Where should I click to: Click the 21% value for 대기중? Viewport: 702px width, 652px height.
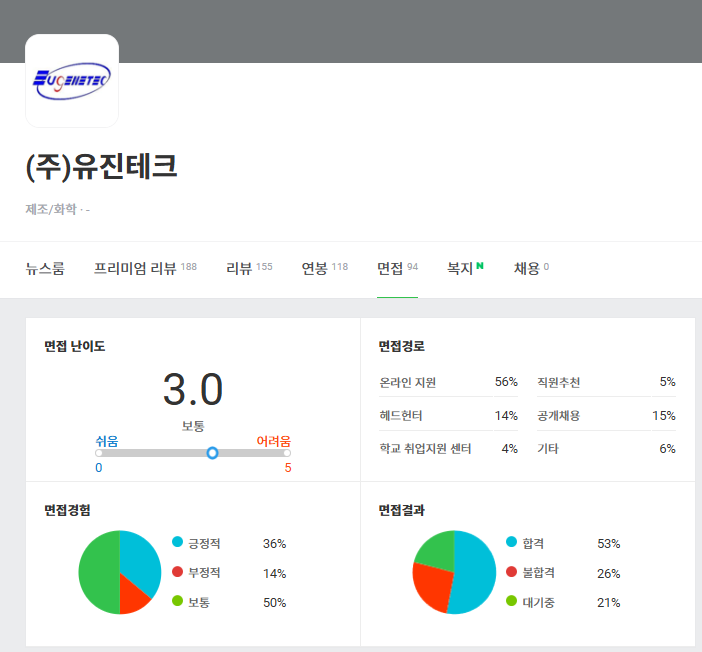pos(608,603)
